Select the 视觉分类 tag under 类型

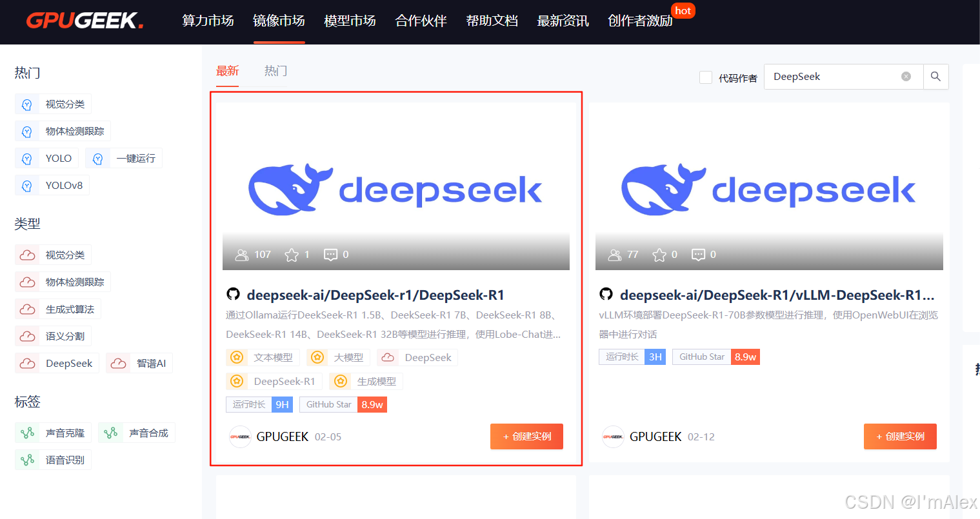click(53, 255)
